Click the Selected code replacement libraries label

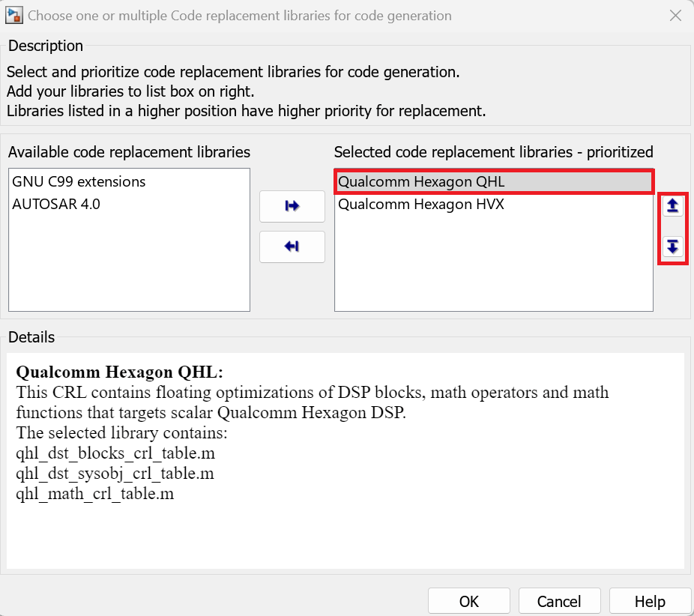click(x=494, y=152)
